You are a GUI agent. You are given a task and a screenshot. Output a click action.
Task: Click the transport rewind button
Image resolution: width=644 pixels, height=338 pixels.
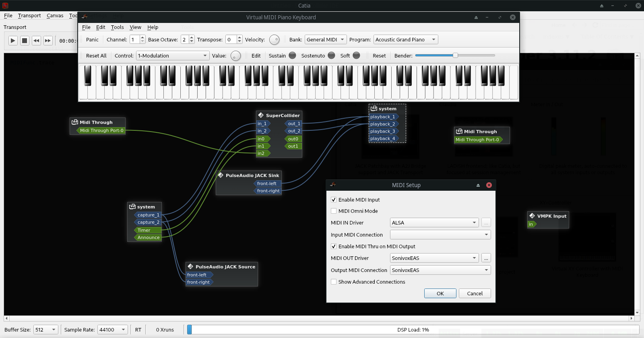(36, 40)
